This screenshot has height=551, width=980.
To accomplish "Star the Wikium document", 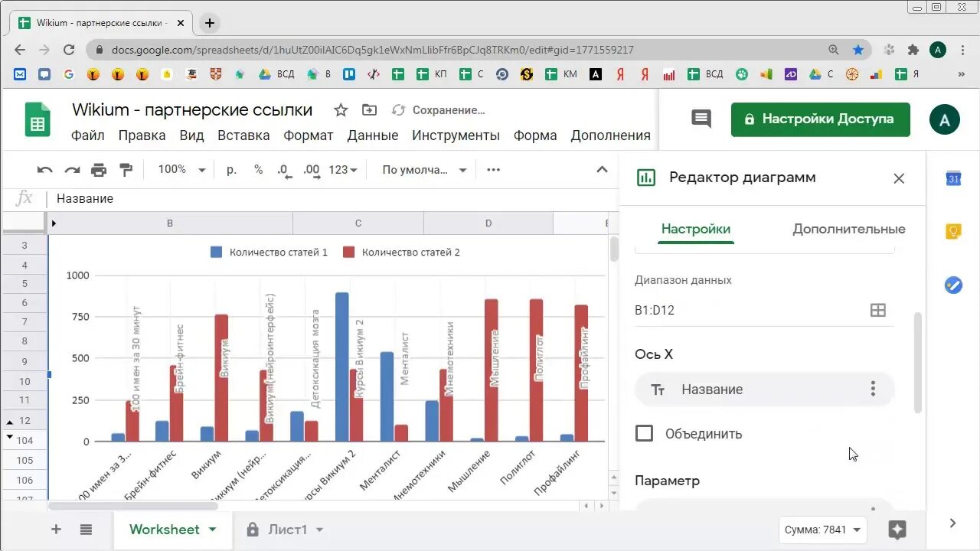I will tap(341, 110).
